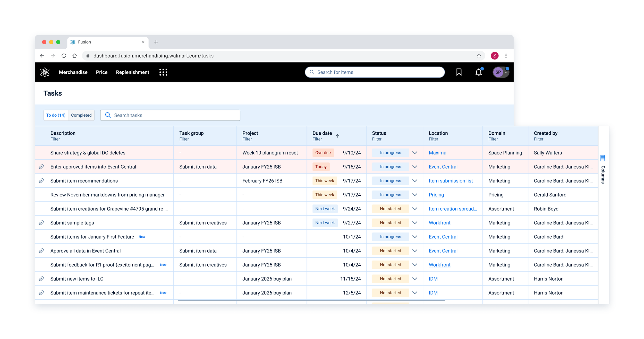
Task: Click the Search tasks input field
Action: coord(170,115)
